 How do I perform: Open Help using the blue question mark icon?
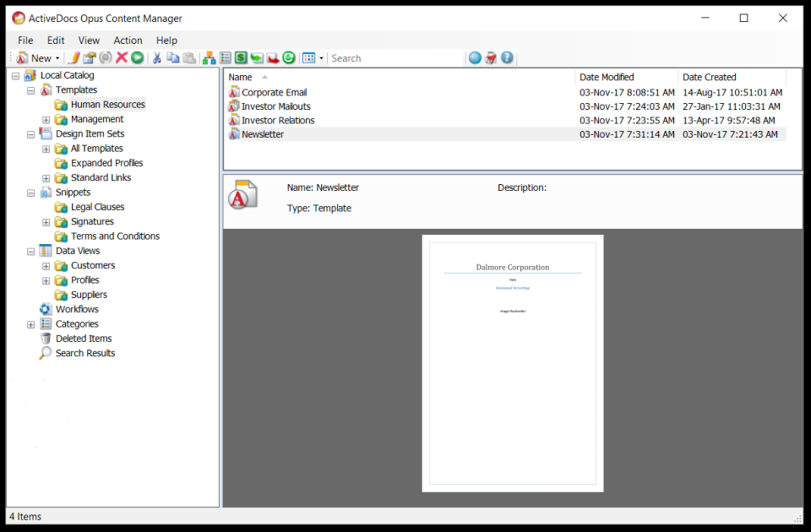click(x=505, y=57)
